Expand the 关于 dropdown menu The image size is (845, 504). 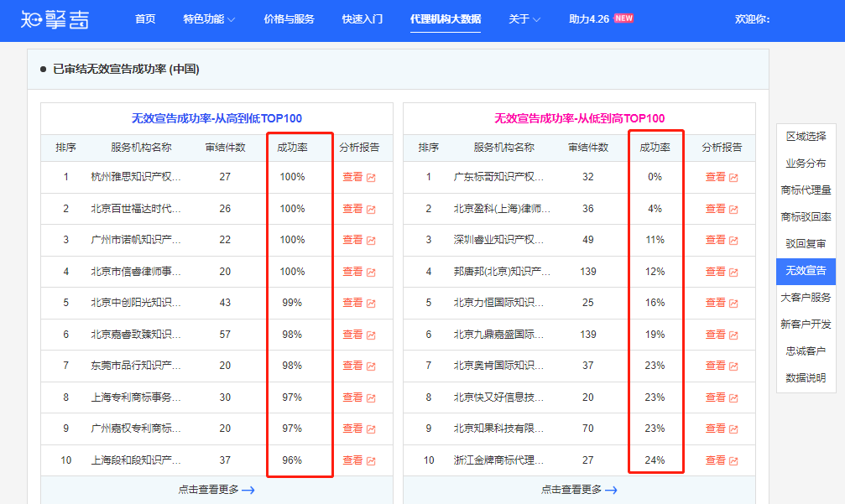524,18
